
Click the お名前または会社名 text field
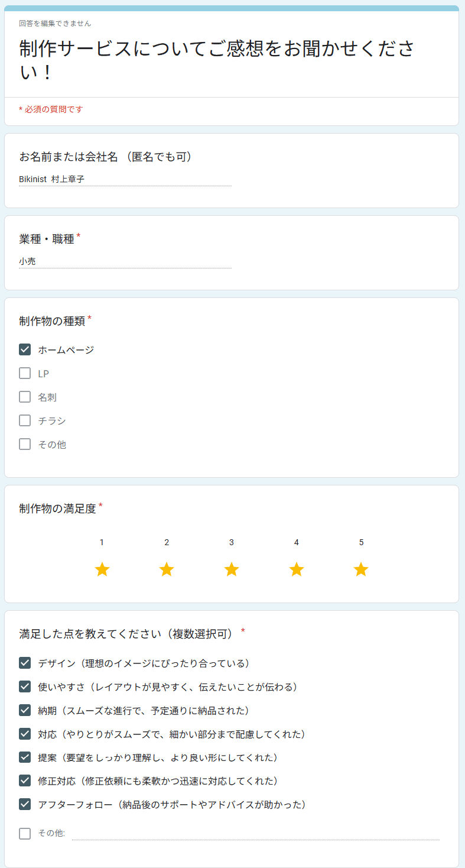[x=125, y=179]
